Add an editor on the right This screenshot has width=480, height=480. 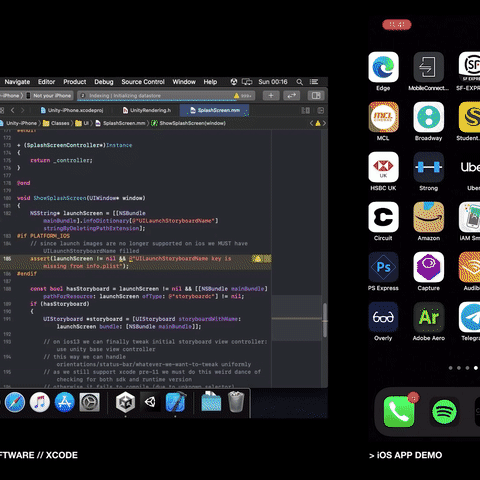[x=320, y=110]
